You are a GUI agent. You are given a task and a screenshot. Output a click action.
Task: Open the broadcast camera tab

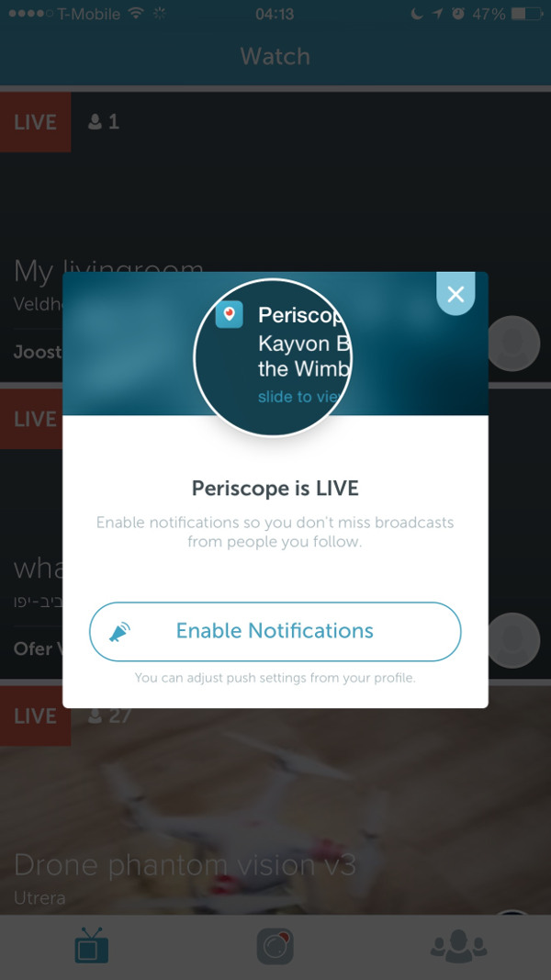[x=275, y=946]
